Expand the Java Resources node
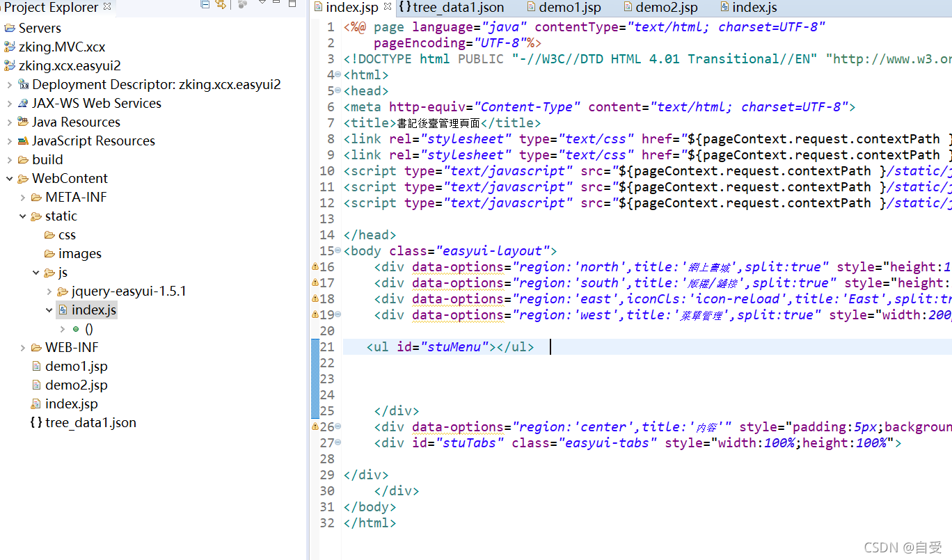The image size is (952, 560). coord(9,122)
